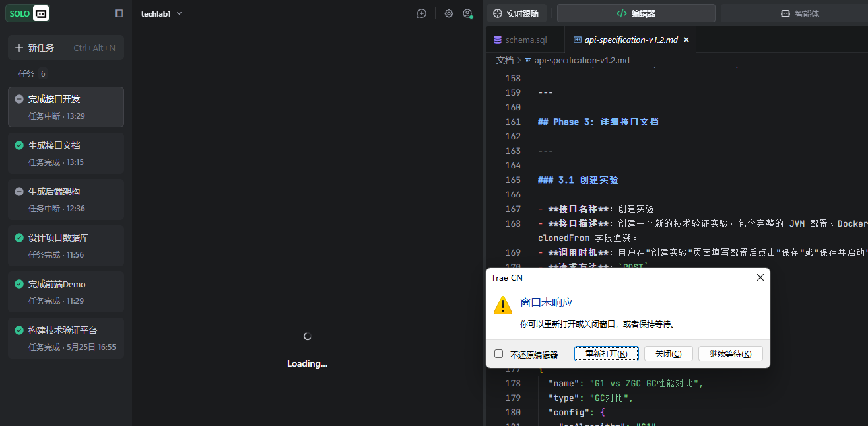Click the code icon in 编辑器 tab
Viewport: 868px width, 426px height.
[x=621, y=13]
